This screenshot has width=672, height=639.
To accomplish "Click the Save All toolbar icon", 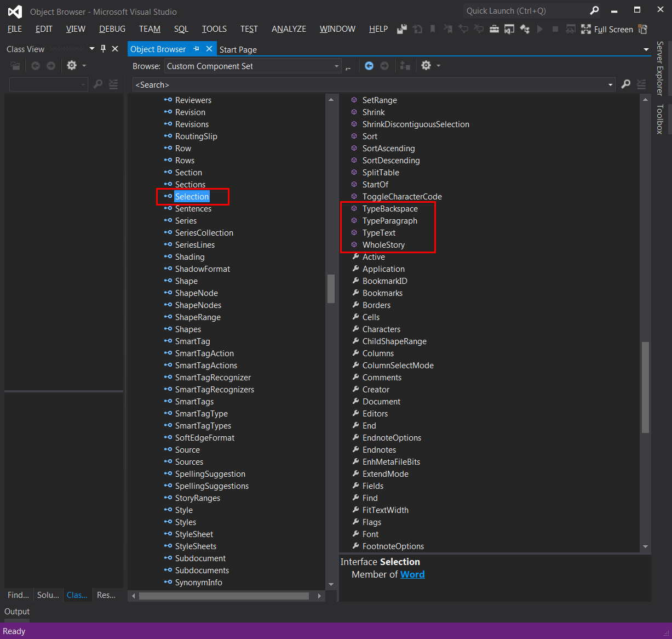I will (403, 29).
